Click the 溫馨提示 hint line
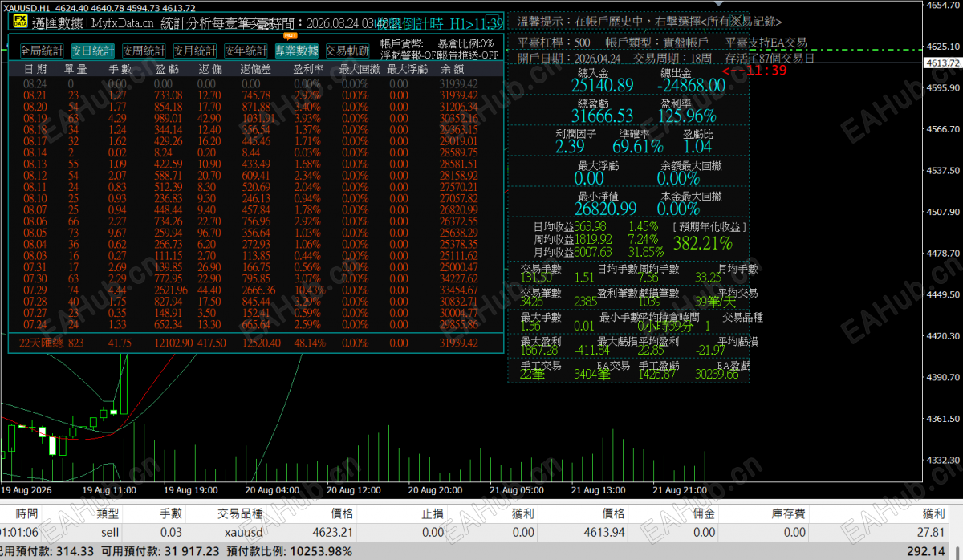The height and width of the screenshot is (560, 963). point(650,22)
